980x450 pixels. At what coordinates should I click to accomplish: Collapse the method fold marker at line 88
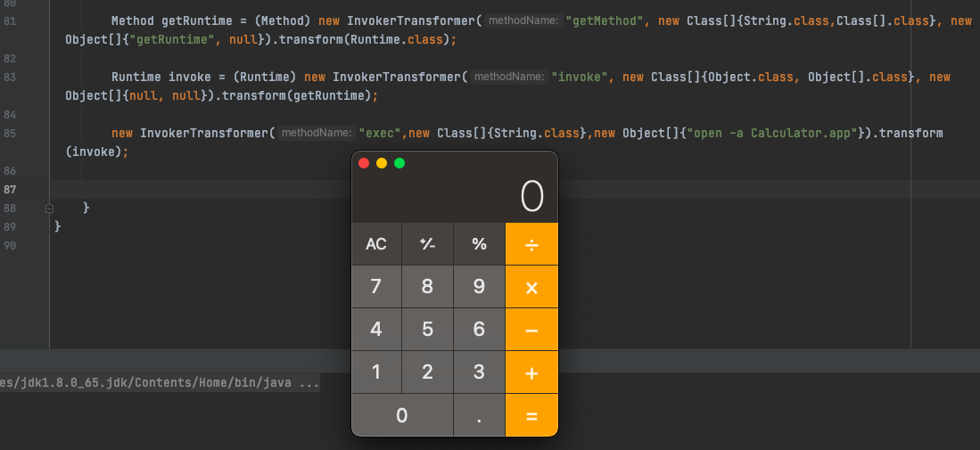tap(49, 209)
